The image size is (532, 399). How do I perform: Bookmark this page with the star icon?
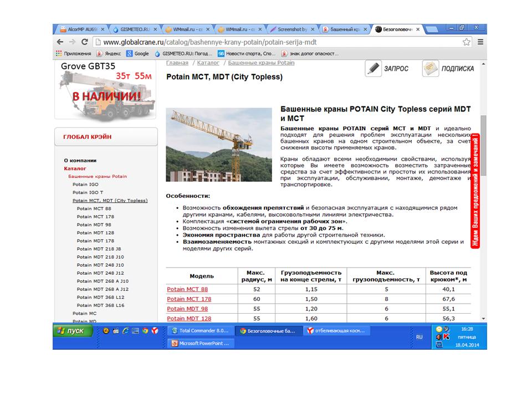point(467,42)
